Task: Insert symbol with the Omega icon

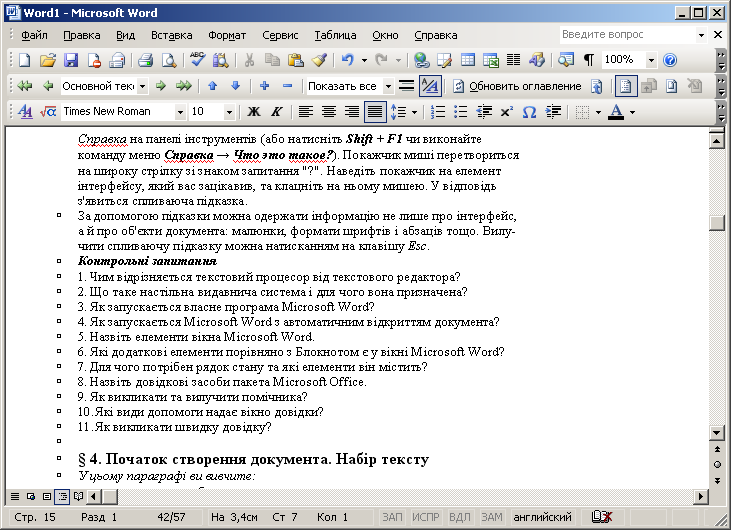Action: pyautogui.click(x=529, y=112)
